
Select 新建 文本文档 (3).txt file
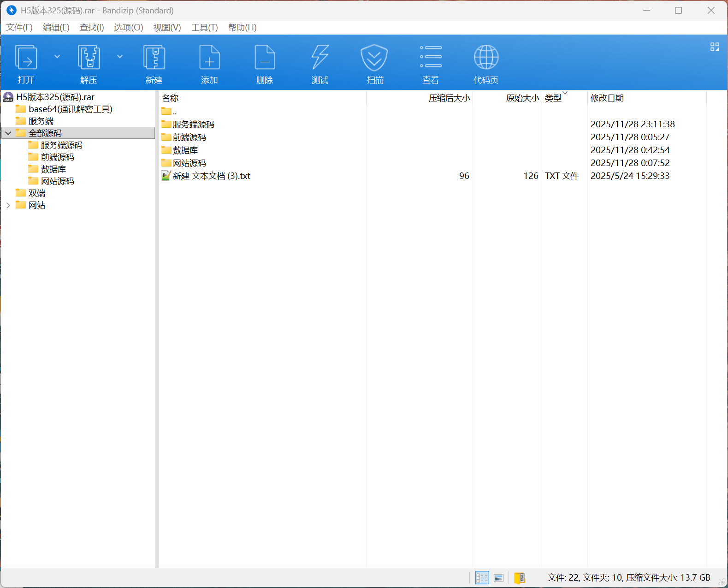211,176
